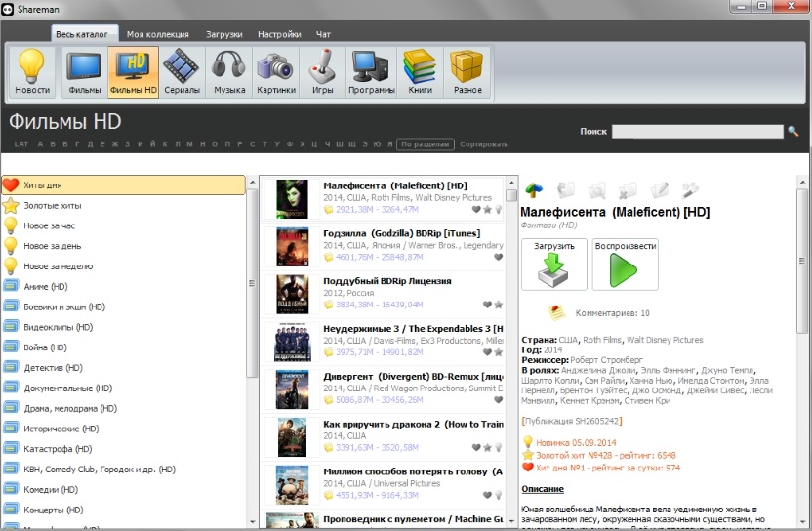The width and height of the screenshot is (812, 531).
Task: Toggle the По разделам view button
Action: (x=426, y=144)
